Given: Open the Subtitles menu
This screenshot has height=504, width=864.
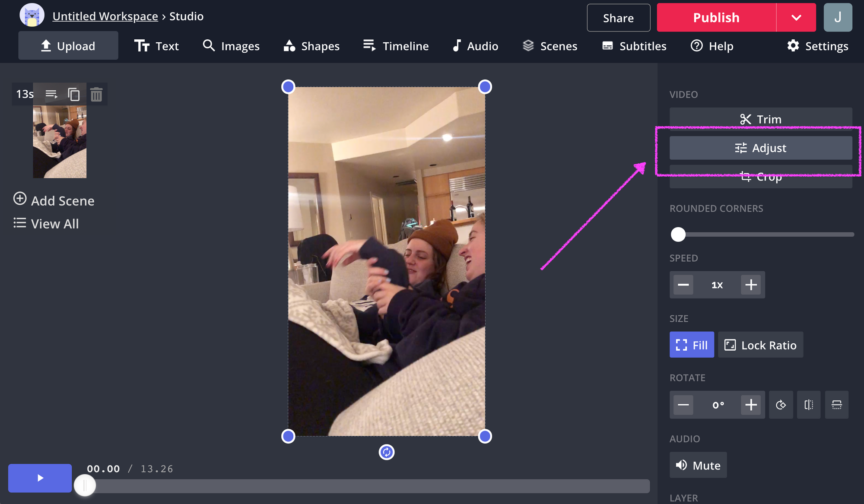Looking at the screenshot, I should pyautogui.click(x=634, y=46).
